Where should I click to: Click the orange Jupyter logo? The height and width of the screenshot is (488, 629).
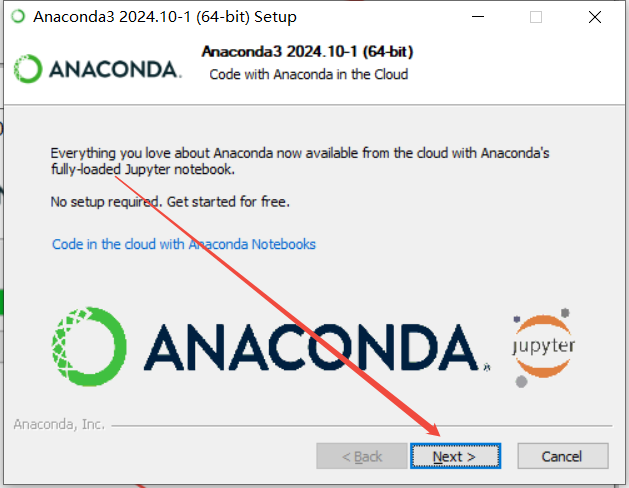(x=543, y=347)
